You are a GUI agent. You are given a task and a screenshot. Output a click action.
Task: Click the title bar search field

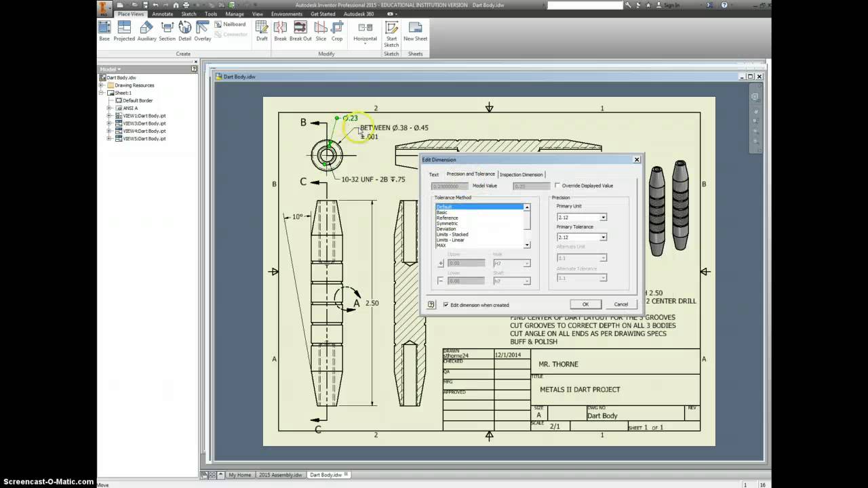[x=585, y=5]
